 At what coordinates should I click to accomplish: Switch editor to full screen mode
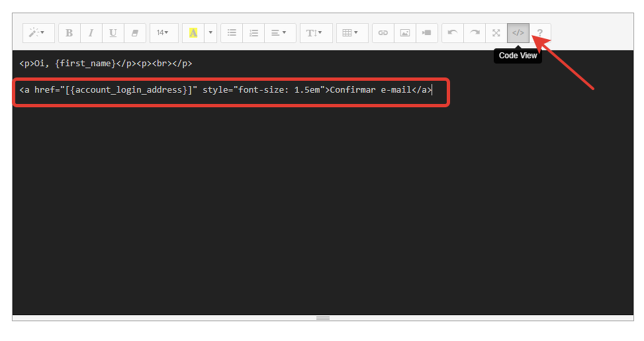pyautogui.click(x=496, y=32)
